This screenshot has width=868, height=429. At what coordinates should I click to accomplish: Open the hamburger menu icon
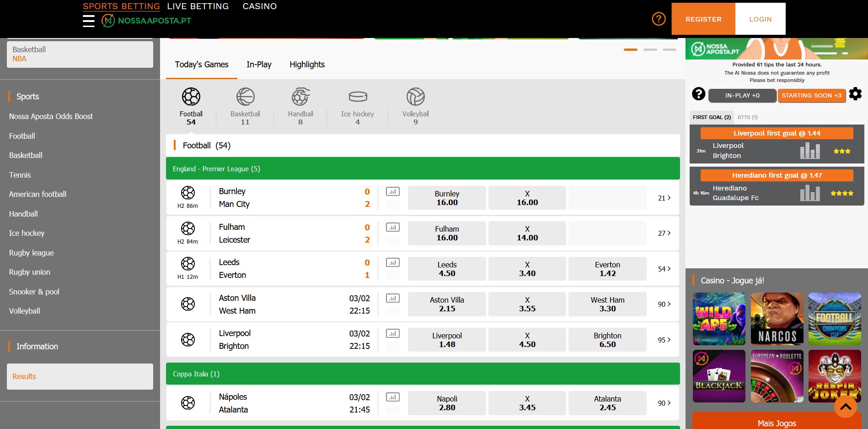click(x=89, y=21)
